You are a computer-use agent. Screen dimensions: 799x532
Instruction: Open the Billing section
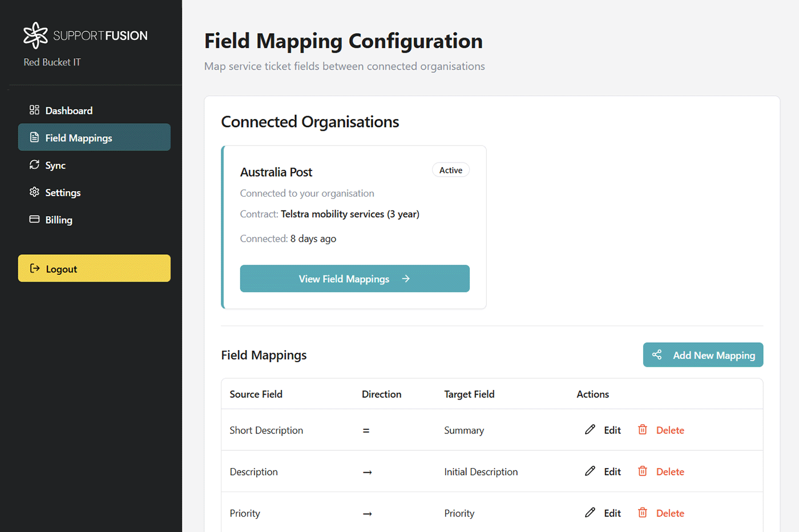click(x=94, y=220)
